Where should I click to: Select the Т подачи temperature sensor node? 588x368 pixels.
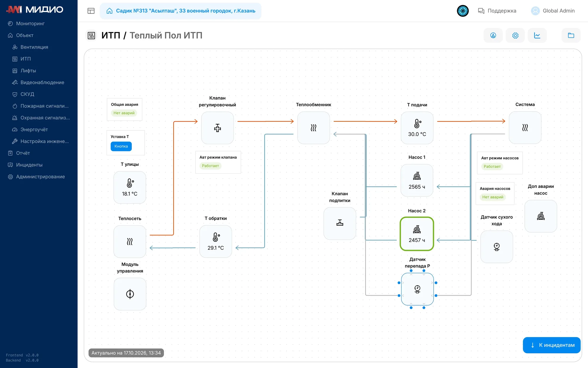point(417,128)
